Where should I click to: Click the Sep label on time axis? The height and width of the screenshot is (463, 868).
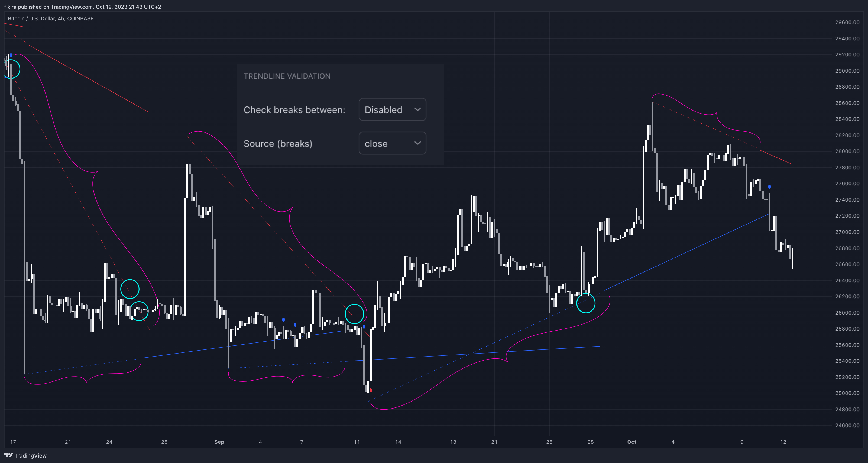pyautogui.click(x=219, y=442)
